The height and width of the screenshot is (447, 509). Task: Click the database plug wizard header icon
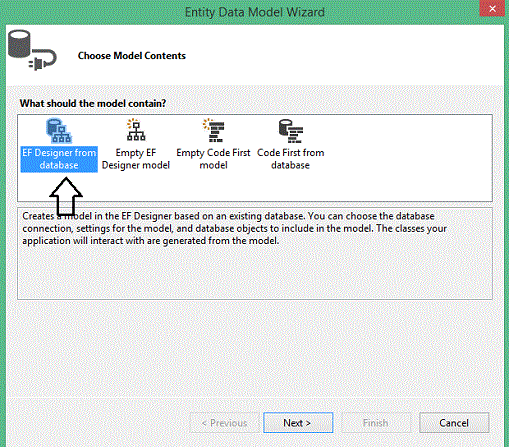[32, 50]
